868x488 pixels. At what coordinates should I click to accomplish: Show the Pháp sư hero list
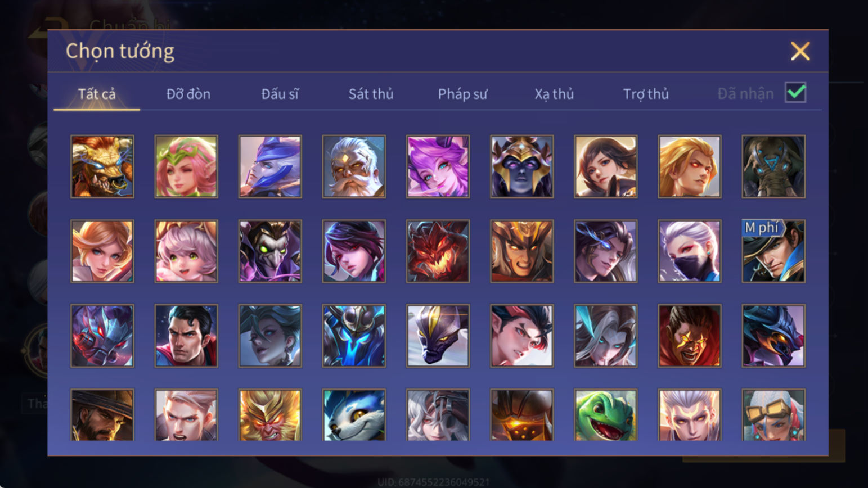(462, 94)
